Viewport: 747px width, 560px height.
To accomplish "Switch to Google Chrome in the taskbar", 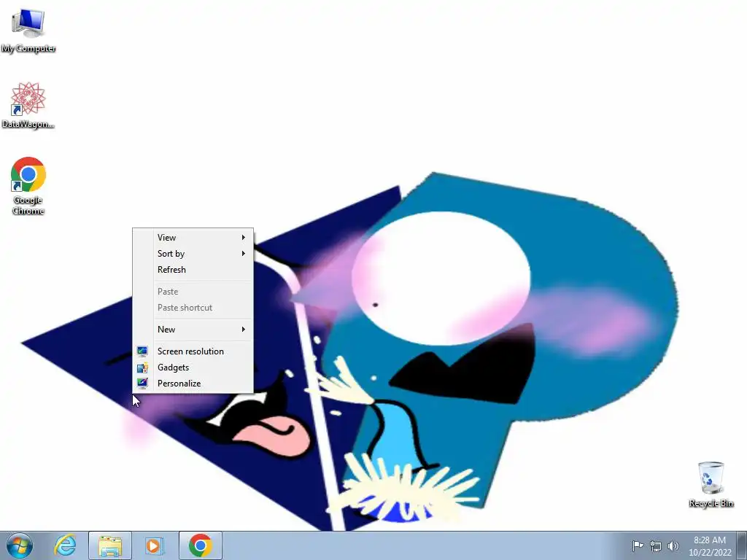I will [x=201, y=545].
